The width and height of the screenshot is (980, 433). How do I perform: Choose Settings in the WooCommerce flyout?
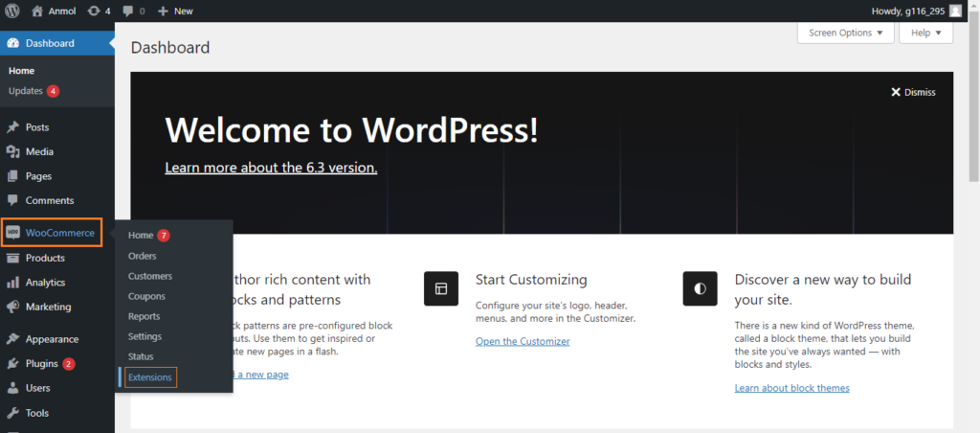pyautogui.click(x=145, y=336)
